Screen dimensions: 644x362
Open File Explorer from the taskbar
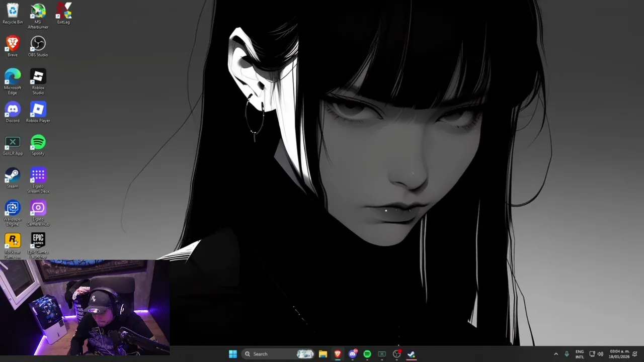click(323, 354)
